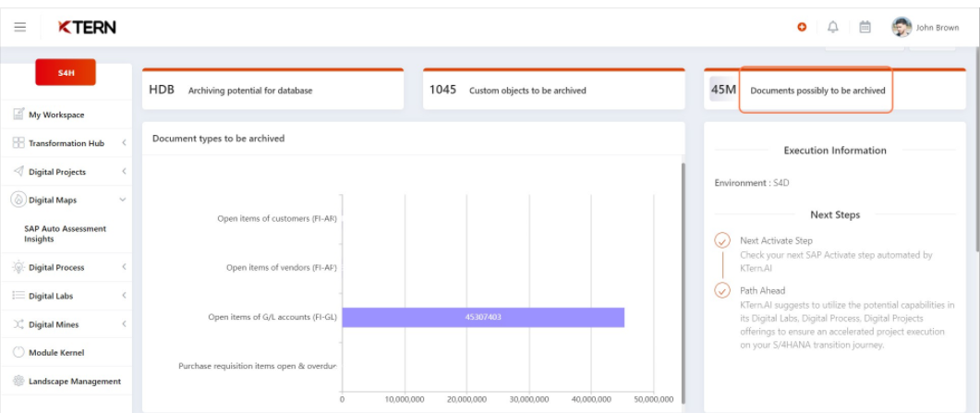Click the John Brown username
The image size is (980, 413).
coord(938,28)
